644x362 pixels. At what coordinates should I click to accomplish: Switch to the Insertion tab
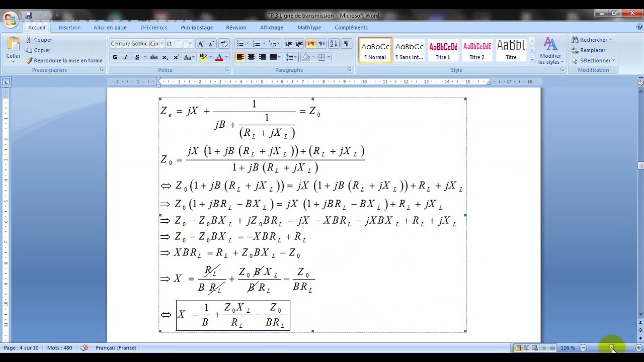tap(69, 28)
